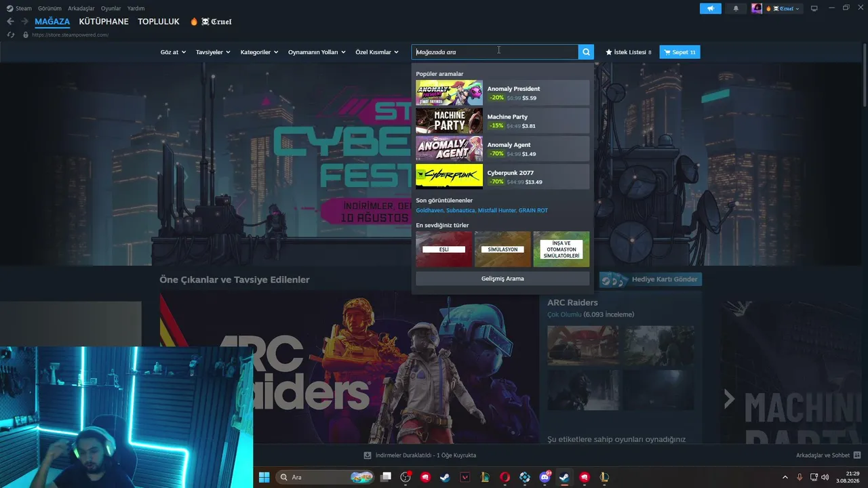
Task: Click the İndirimler Duraklatıldı downloads status text
Action: click(426, 455)
